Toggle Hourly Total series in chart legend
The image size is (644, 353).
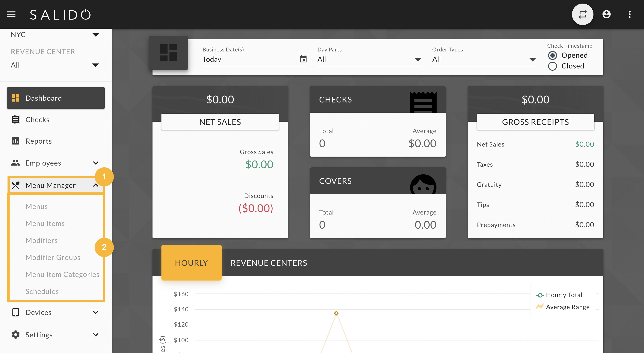pyautogui.click(x=559, y=295)
